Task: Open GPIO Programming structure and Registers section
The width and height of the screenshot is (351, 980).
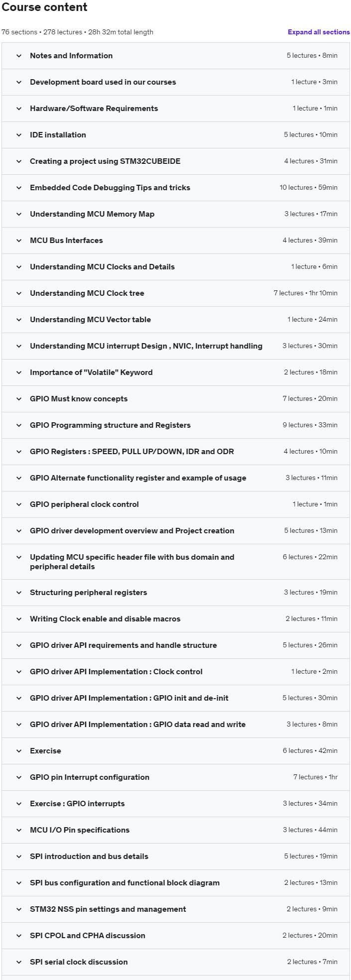Action: coord(175,425)
